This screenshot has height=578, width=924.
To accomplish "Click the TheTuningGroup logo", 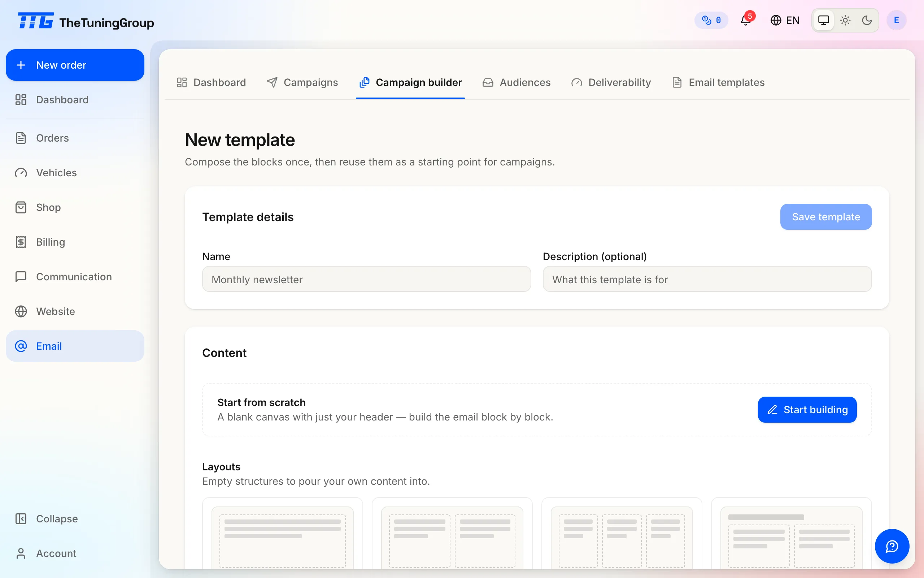I will [x=86, y=21].
